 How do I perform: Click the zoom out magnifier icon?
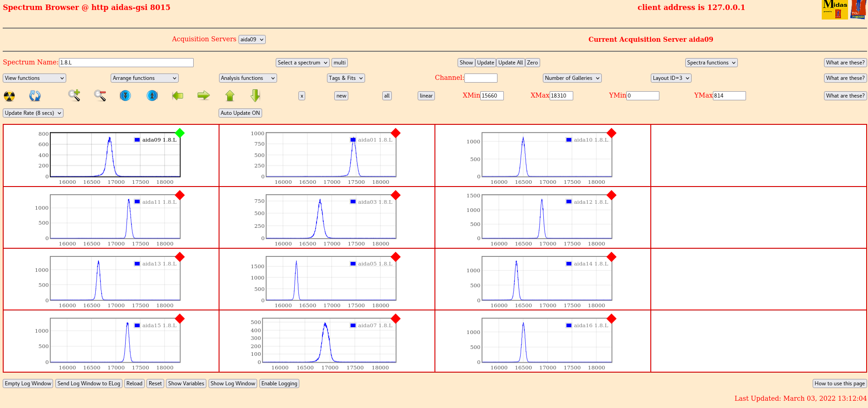point(100,95)
